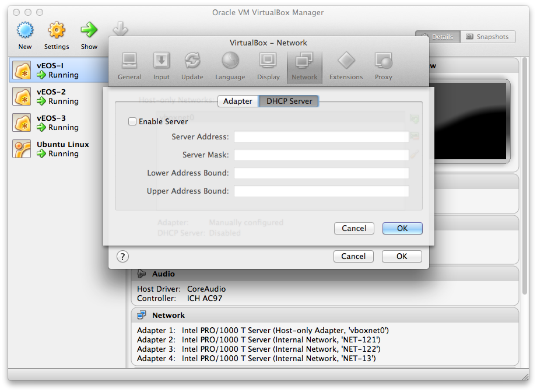
Task: Click the Adapter 2 NET-121 line
Action: (258, 339)
